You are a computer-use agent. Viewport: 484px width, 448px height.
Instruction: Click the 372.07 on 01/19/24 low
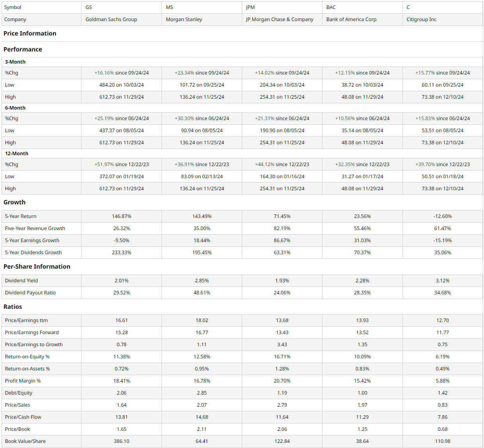[x=122, y=177]
